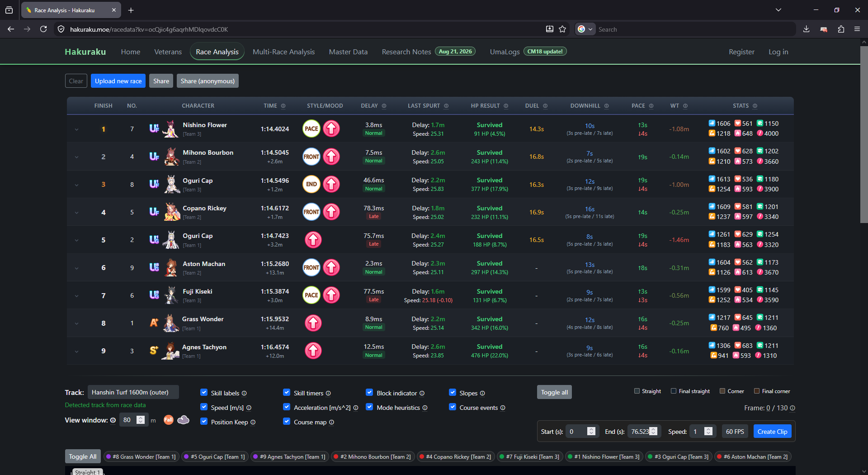The height and width of the screenshot is (475, 868).
Task: Toggle Position Keep checkbox
Action: [204, 422]
